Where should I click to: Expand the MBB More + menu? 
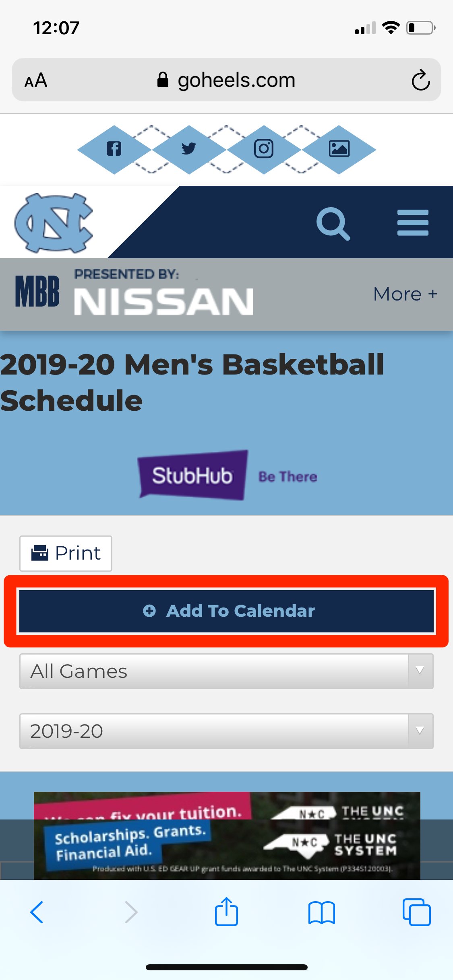[x=405, y=294]
